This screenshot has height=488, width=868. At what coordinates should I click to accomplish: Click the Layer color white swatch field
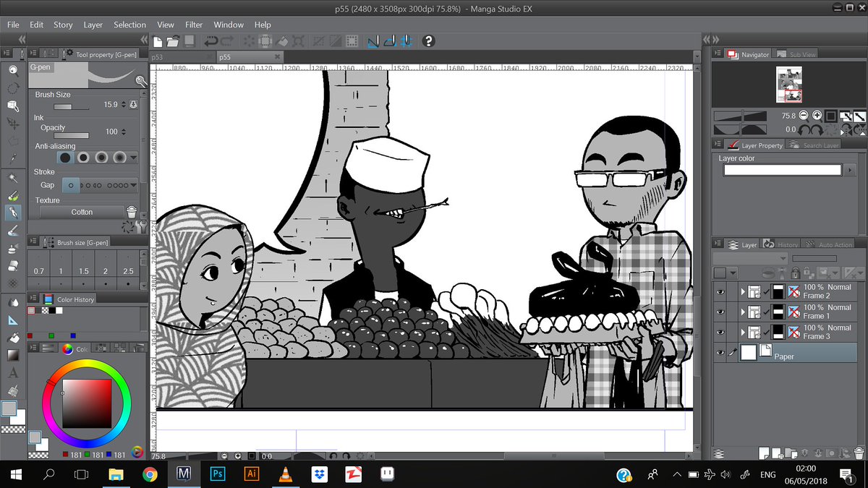pyautogui.click(x=783, y=170)
